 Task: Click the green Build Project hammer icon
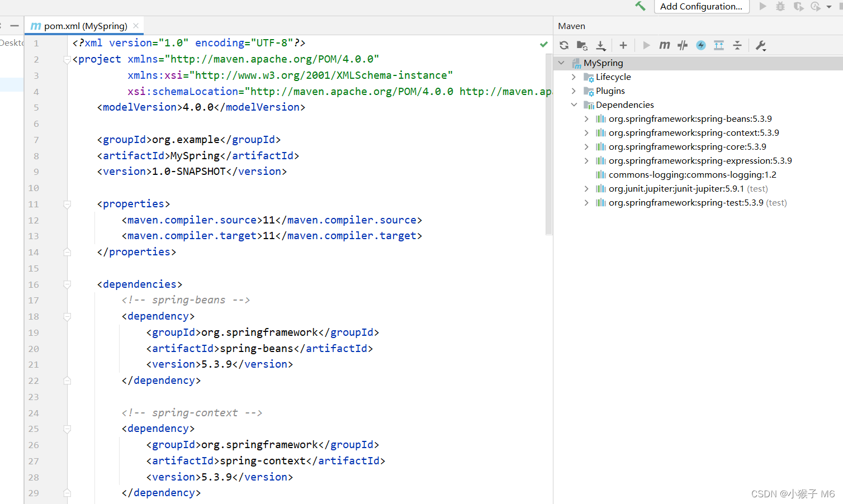pos(640,6)
